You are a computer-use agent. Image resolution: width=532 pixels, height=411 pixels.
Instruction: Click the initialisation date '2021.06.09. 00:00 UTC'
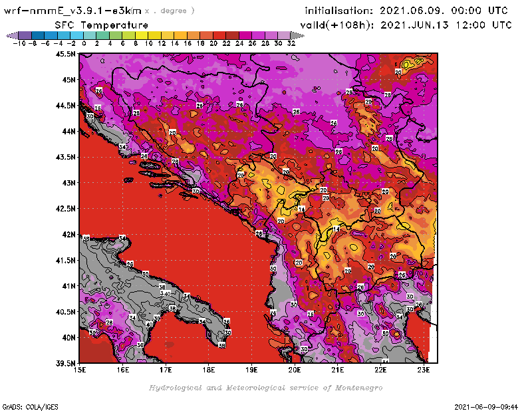tap(444, 11)
